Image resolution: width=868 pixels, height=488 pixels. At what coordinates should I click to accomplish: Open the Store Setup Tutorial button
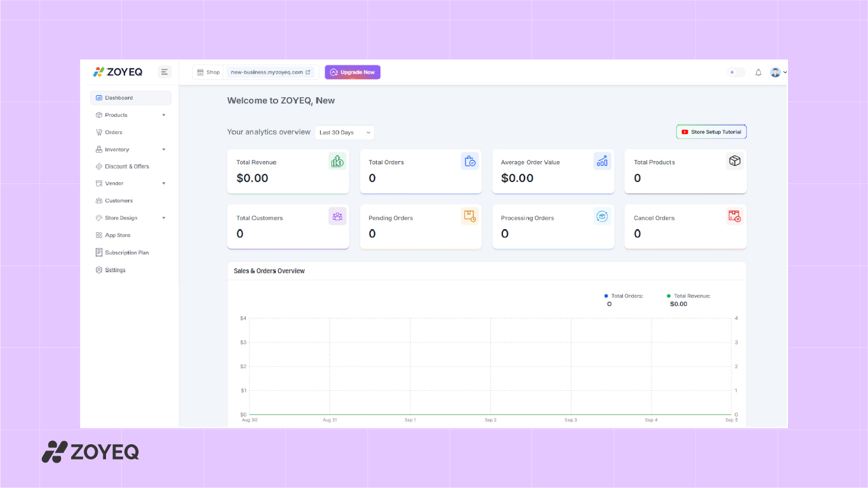click(711, 132)
